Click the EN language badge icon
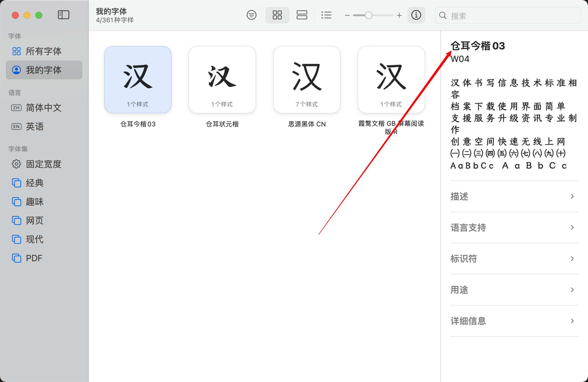Image resolution: width=588 pixels, height=382 pixels. (16, 126)
